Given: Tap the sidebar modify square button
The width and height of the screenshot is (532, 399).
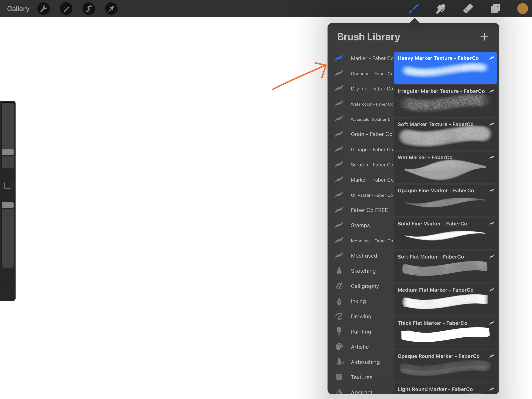Looking at the screenshot, I should [x=8, y=185].
